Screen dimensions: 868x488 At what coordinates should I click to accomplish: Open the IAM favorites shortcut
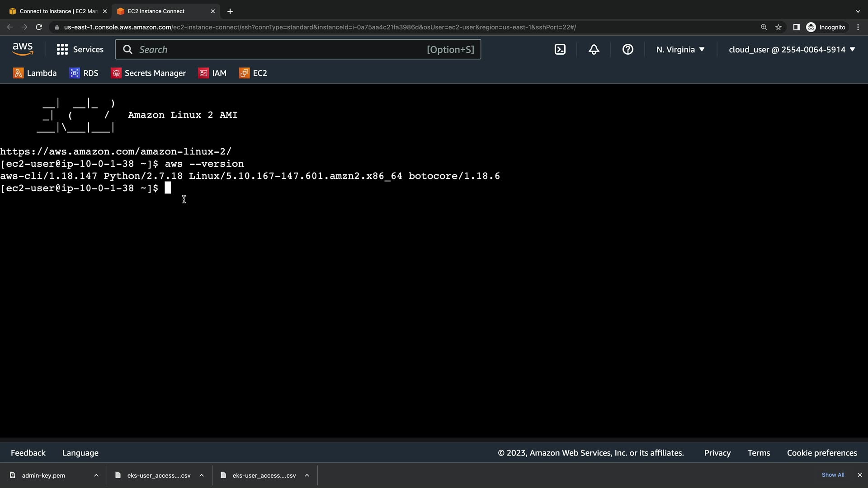212,73
